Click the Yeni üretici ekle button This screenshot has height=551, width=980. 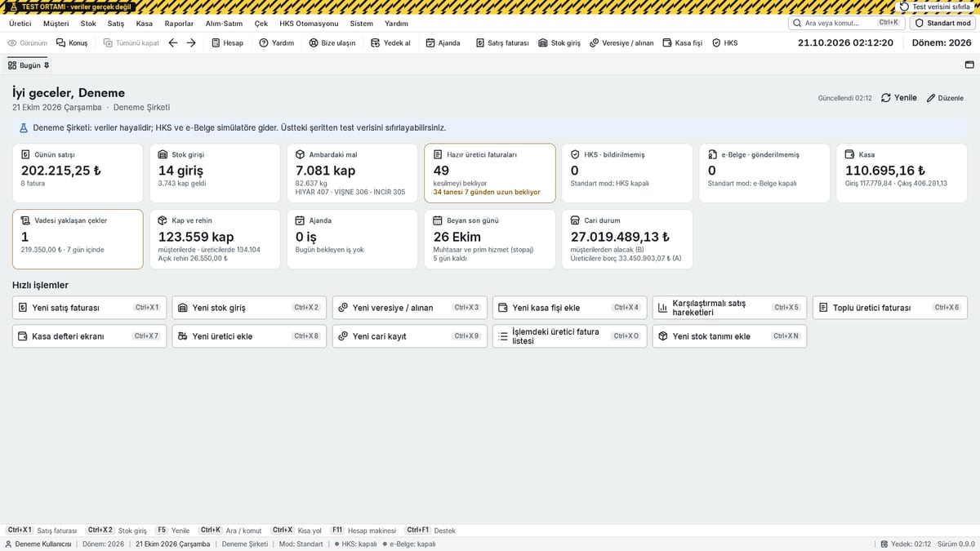249,336
